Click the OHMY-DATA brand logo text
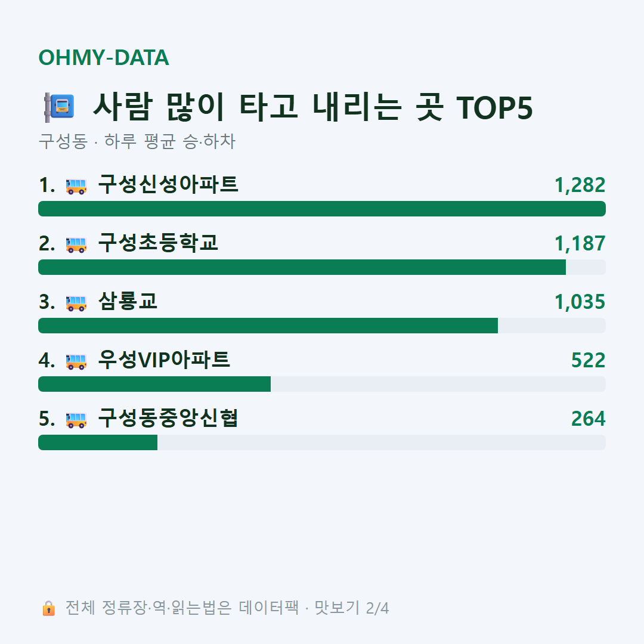This screenshot has height=644, width=644. (x=104, y=57)
